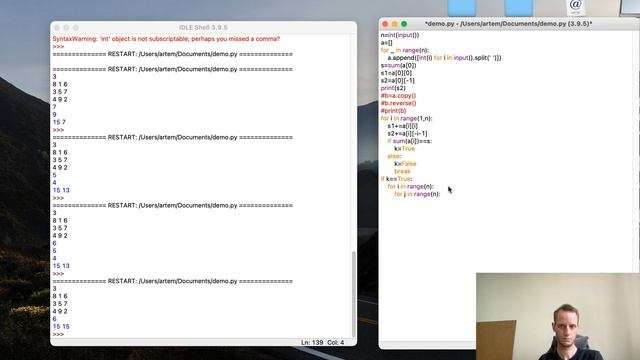Click the 'for i in range(n):' line

coord(411,187)
